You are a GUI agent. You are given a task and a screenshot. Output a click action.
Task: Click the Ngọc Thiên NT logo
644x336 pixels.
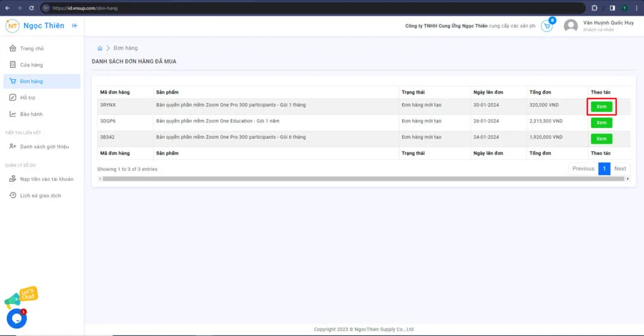click(13, 26)
